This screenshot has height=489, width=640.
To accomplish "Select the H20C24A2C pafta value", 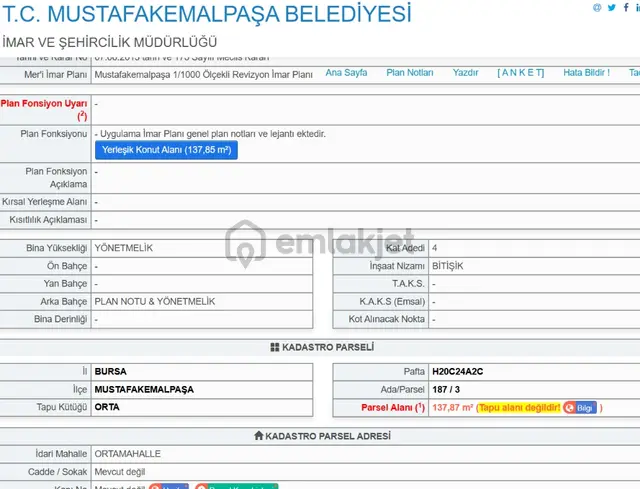I will 458,371.
